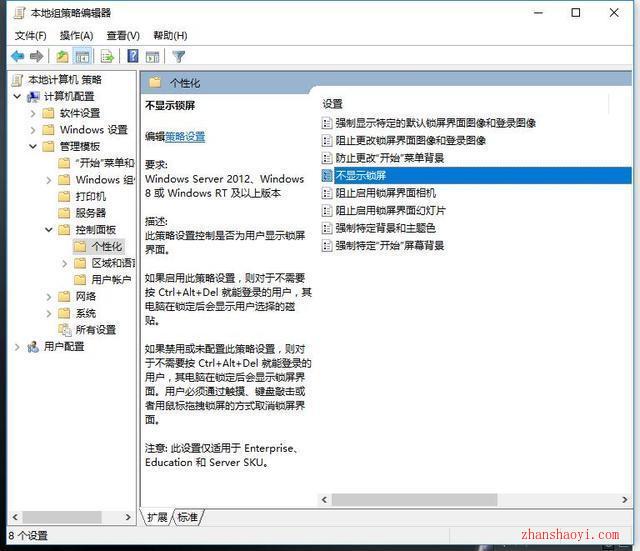Image resolution: width=640 pixels, height=551 pixels.
Task: Click the settings list scroll-left arrow
Action: coord(324,500)
